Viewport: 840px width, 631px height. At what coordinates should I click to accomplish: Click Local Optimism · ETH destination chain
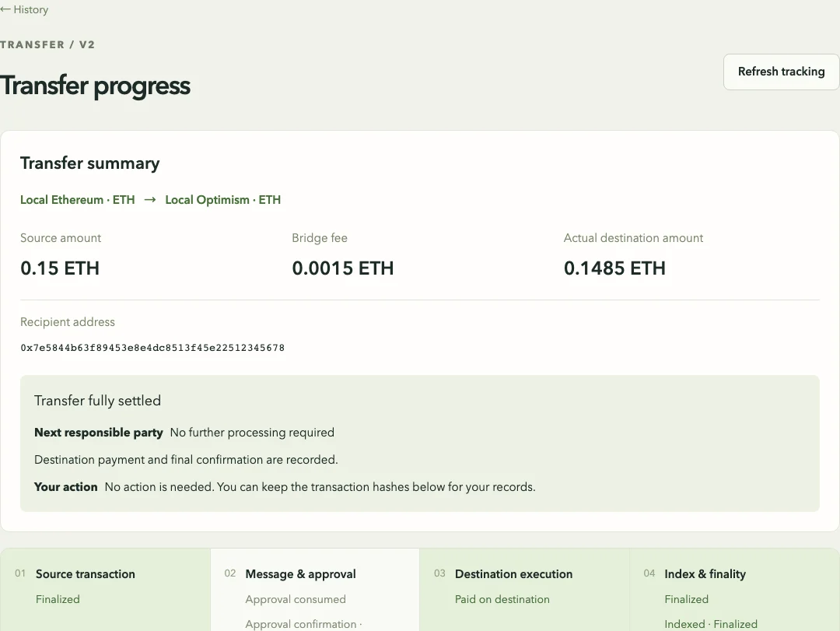click(x=223, y=200)
